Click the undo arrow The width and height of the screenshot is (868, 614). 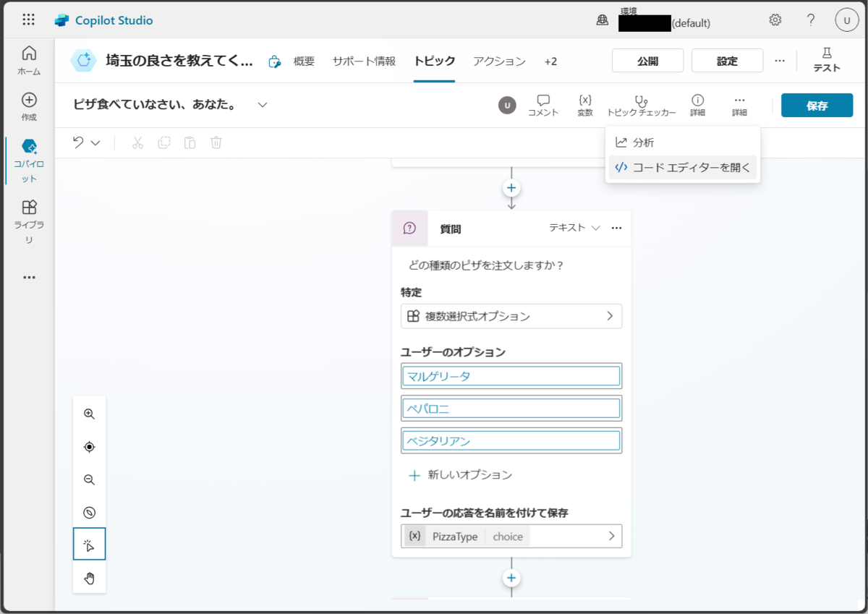click(x=78, y=142)
